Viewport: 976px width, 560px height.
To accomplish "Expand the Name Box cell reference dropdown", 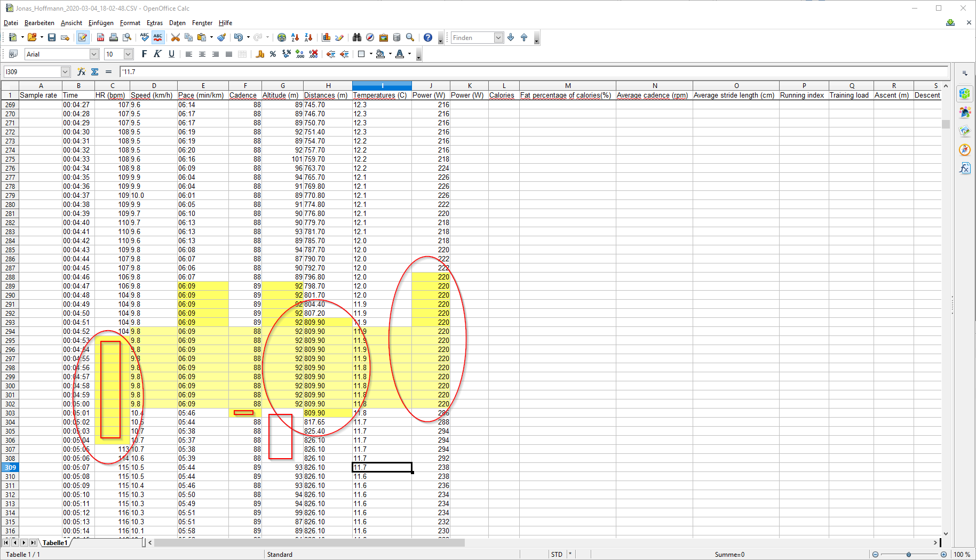I will click(x=65, y=71).
